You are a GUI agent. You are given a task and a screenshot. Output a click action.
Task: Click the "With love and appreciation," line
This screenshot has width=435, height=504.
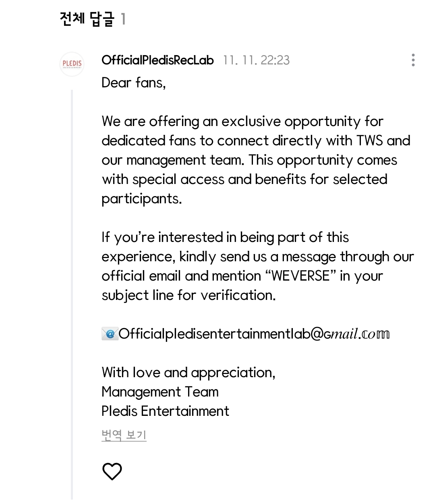pos(188,372)
